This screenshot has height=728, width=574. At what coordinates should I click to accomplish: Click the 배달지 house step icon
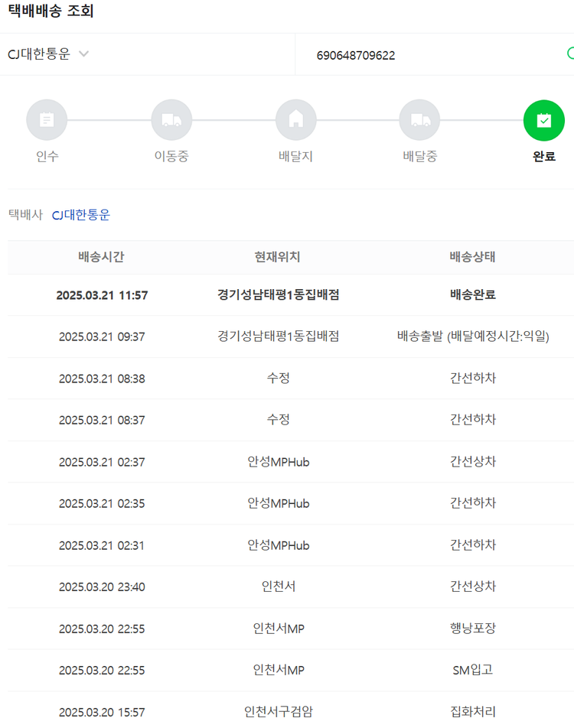tap(295, 120)
